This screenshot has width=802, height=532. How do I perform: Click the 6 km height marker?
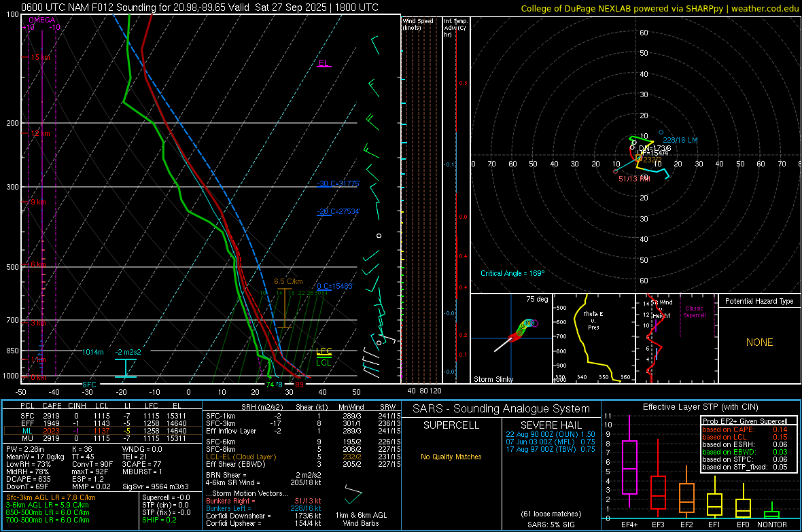pyautogui.click(x=38, y=264)
